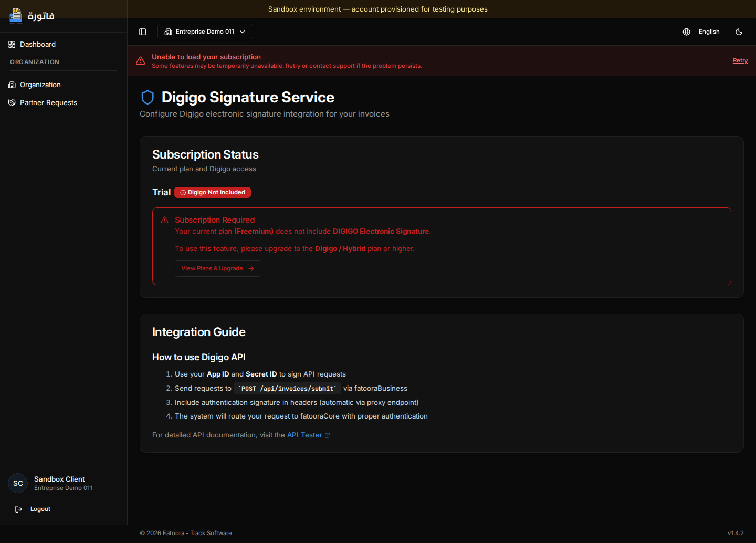Click the Digigo Signature Service heading

248,97
